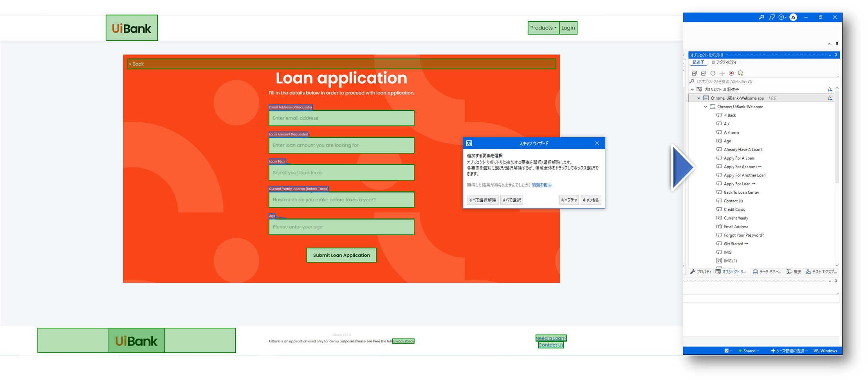The width and height of the screenshot is (868, 381).
Task: Click the sync icon next to the record button
Action: [740, 73]
